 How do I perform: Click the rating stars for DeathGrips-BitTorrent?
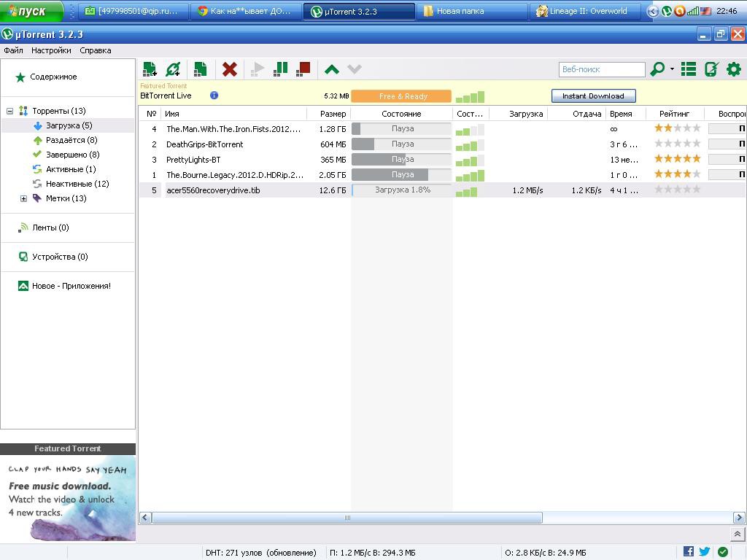pos(677,144)
